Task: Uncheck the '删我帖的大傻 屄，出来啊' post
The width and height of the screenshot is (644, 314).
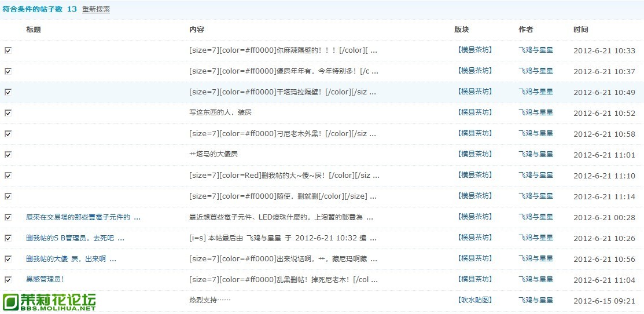Action: 8,259
